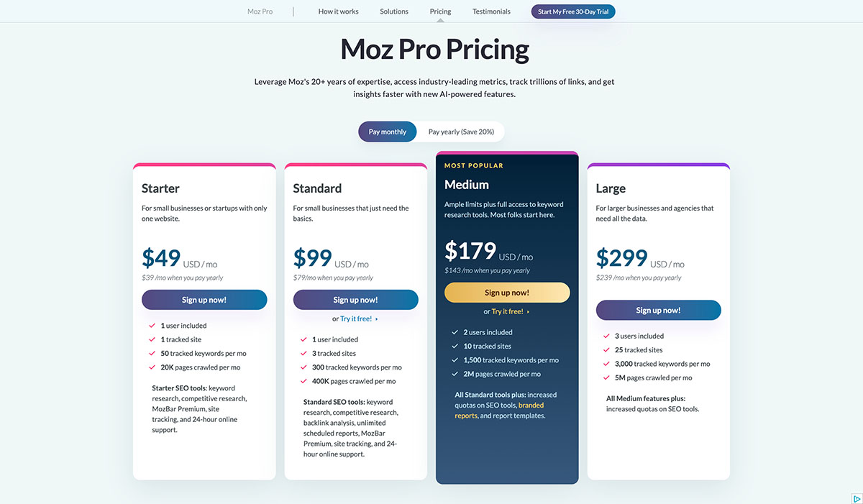
Task: Click "Start My Free 30-Day Trial"
Action: pos(572,12)
